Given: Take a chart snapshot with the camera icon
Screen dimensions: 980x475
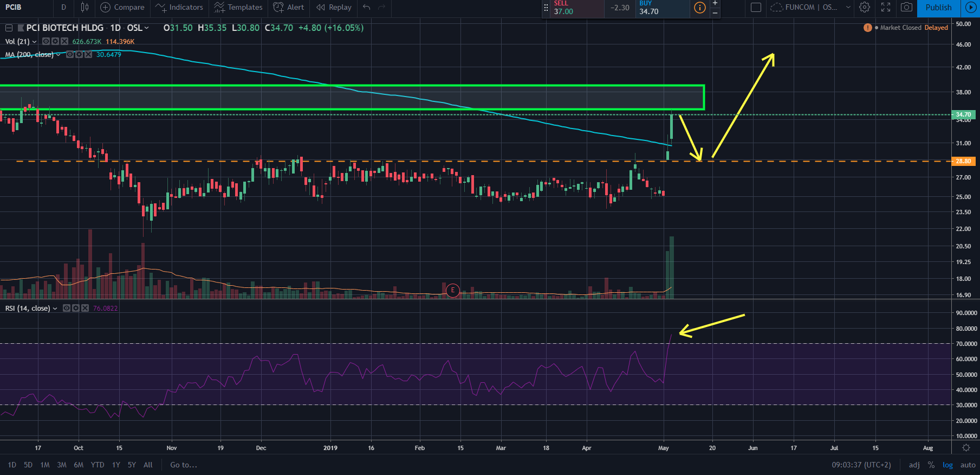Looking at the screenshot, I should tap(906, 7).
